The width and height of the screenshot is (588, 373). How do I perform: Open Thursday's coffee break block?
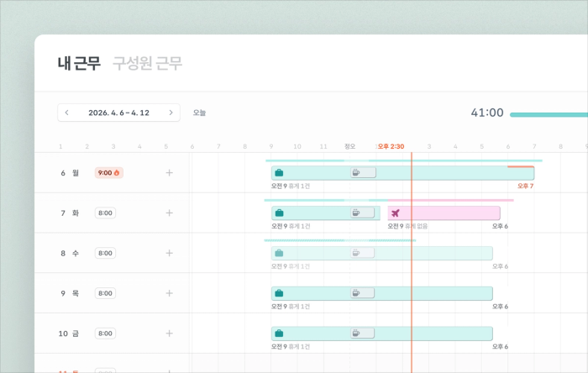click(x=362, y=293)
